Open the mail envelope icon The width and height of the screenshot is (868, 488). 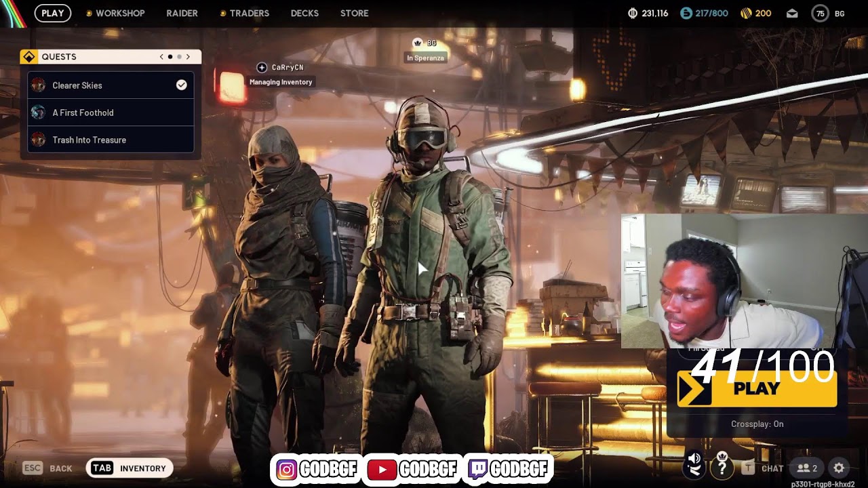point(792,13)
